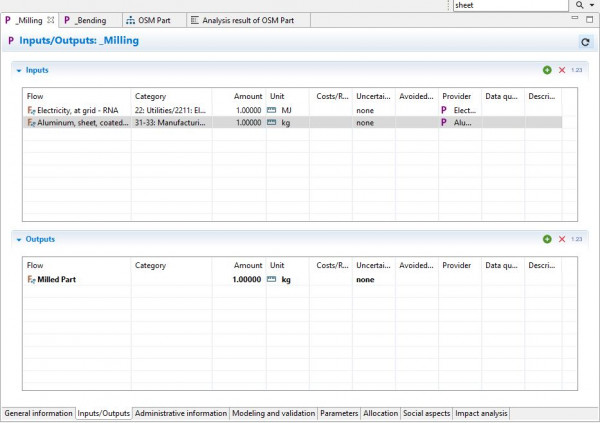Click 'none' uncertainty in Milled Part row
The height and width of the screenshot is (423, 600).
coord(365,279)
